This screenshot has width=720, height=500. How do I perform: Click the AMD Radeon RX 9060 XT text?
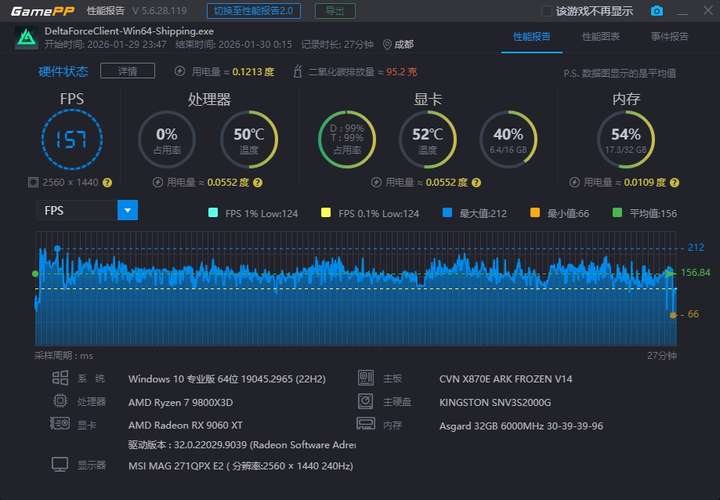pyautogui.click(x=186, y=426)
